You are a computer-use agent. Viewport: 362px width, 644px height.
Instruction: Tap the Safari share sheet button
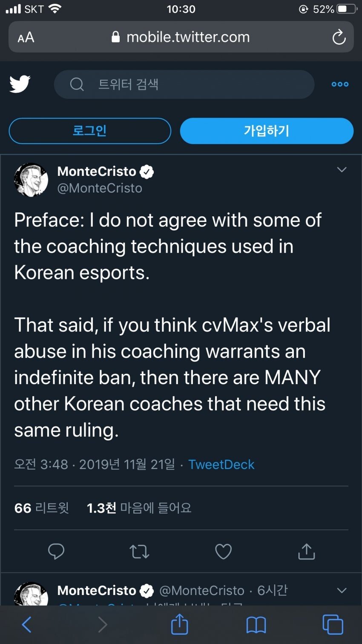pyautogui.click(x=179, y=624)
